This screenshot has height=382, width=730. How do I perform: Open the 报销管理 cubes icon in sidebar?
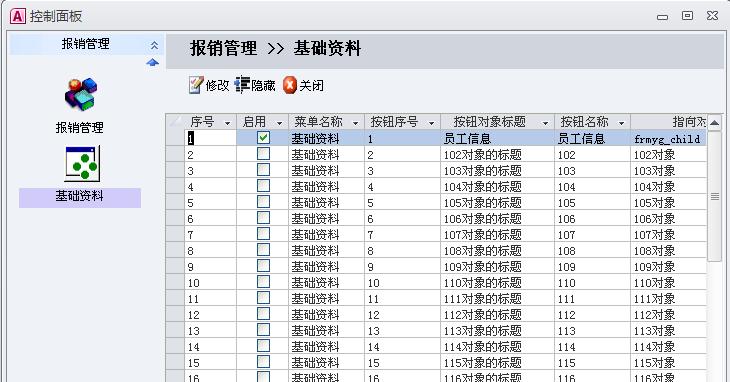click(81, 94)
